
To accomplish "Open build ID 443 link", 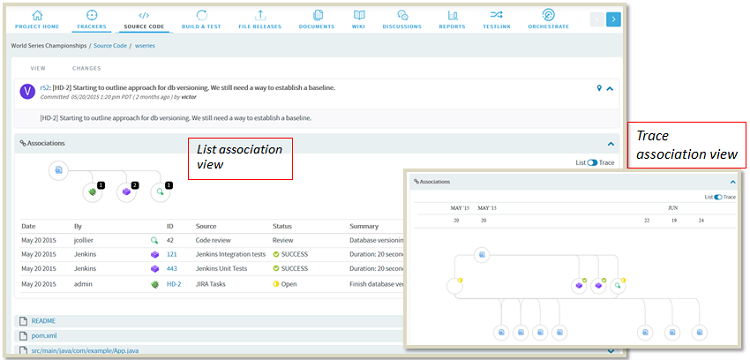I will 172,269.
